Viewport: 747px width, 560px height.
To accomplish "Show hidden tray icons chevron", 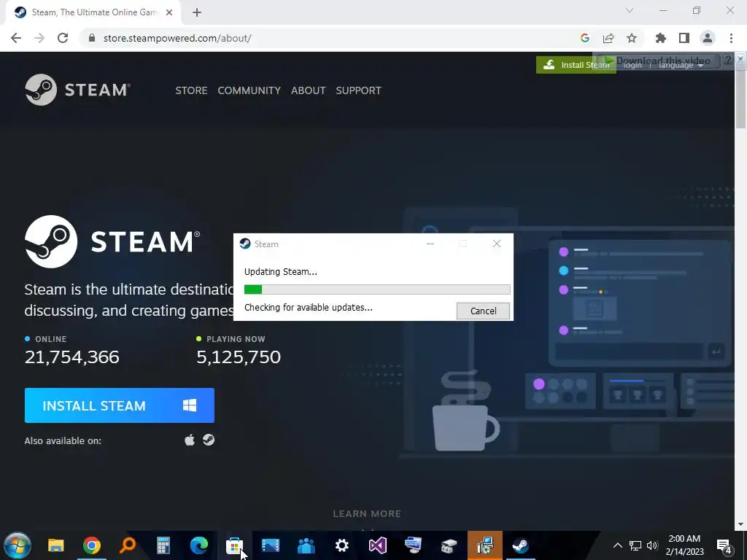I will tap(617, 545).
